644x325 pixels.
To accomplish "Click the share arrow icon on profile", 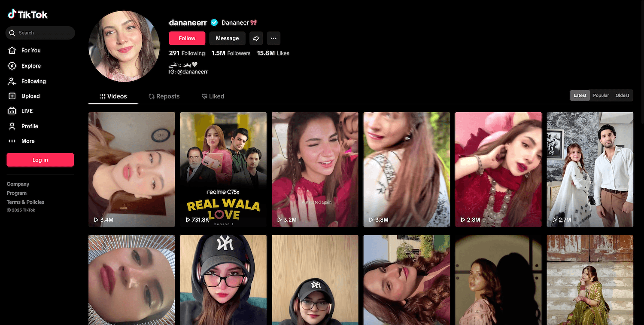I will (256, 38).
